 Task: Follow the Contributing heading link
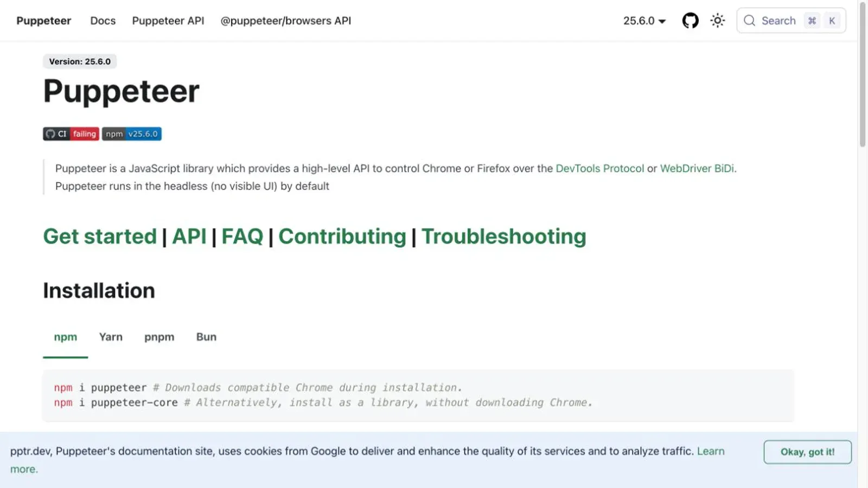point(342,236)
